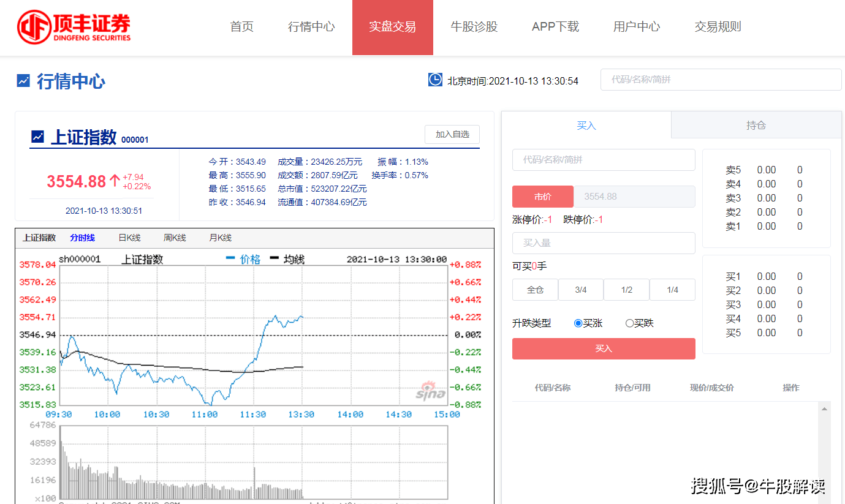Click the Dingfeng Securities logo
The width and height of the screenshot is (845, 504).
(74, 27)
